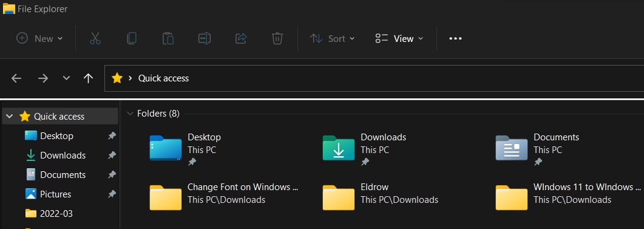Viewport: 644px width, 229px height.
Task: Go up one level with up arrow
Action: pos(88,78)
